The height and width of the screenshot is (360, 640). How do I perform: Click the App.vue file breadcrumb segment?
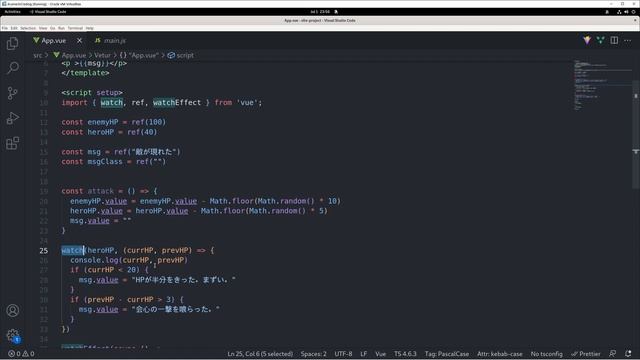[70, 55]
